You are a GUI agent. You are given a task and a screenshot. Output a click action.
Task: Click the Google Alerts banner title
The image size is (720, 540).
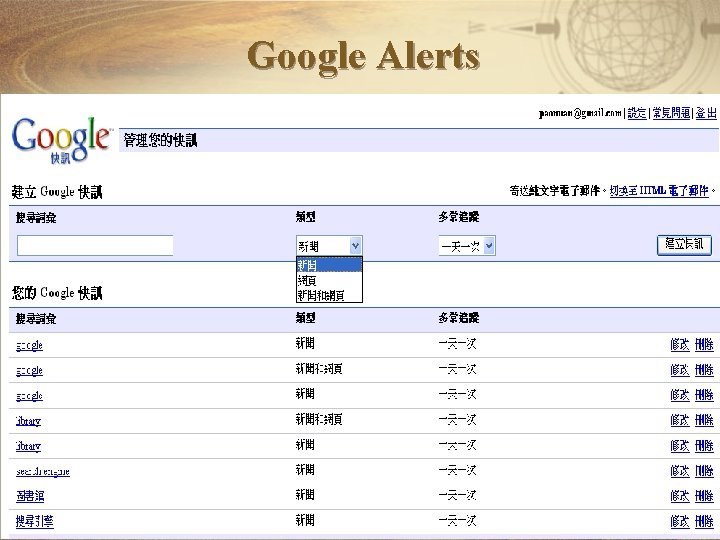(x=364, y=57)
